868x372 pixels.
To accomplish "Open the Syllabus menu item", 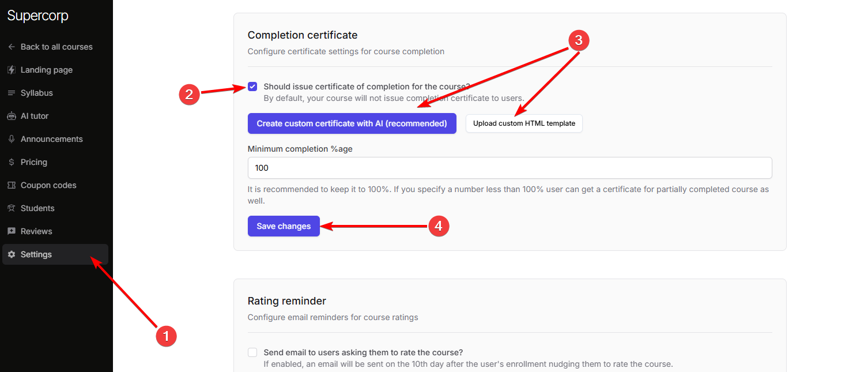I will click(x=37, y=93).
